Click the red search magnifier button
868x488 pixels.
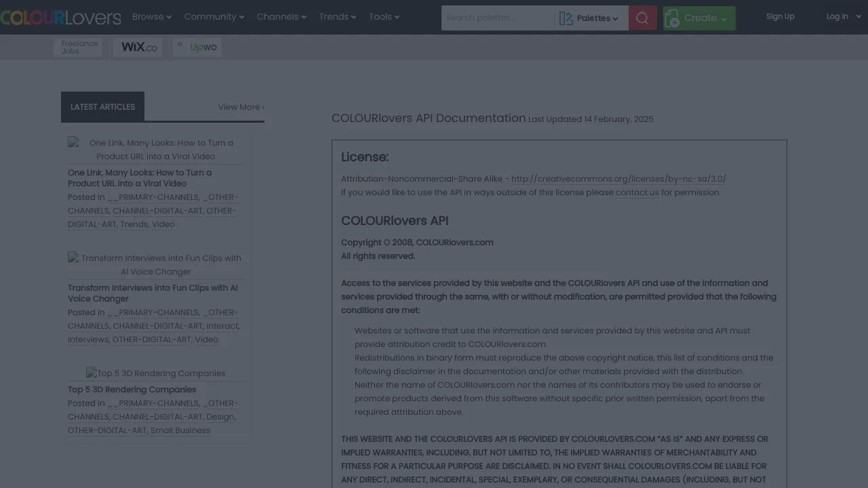tap(642, 18)
